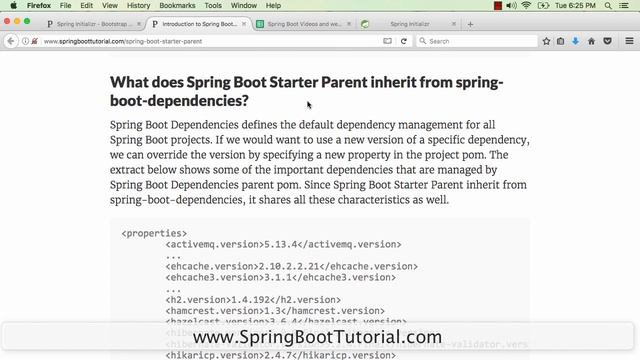This screenshot has width=640, height=360.
Task: Open site information icon in address bar
Action: click(x=25, y=41)
